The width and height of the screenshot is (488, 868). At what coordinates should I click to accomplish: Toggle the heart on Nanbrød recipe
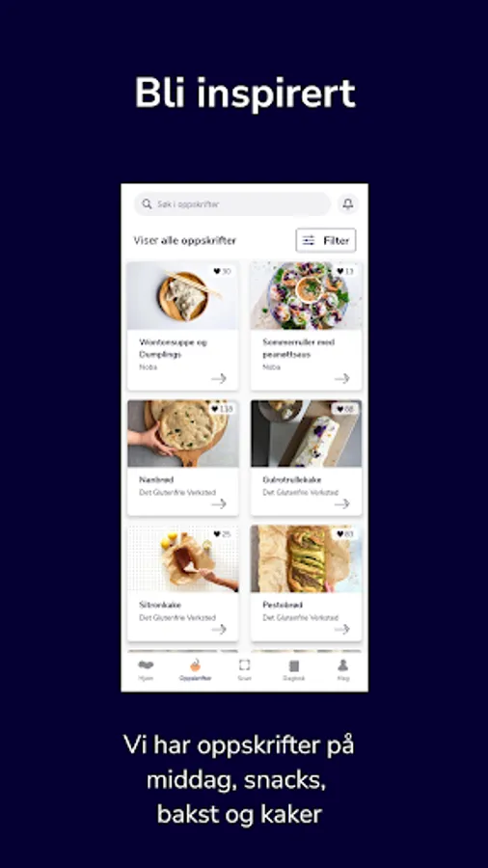[214, 409]
